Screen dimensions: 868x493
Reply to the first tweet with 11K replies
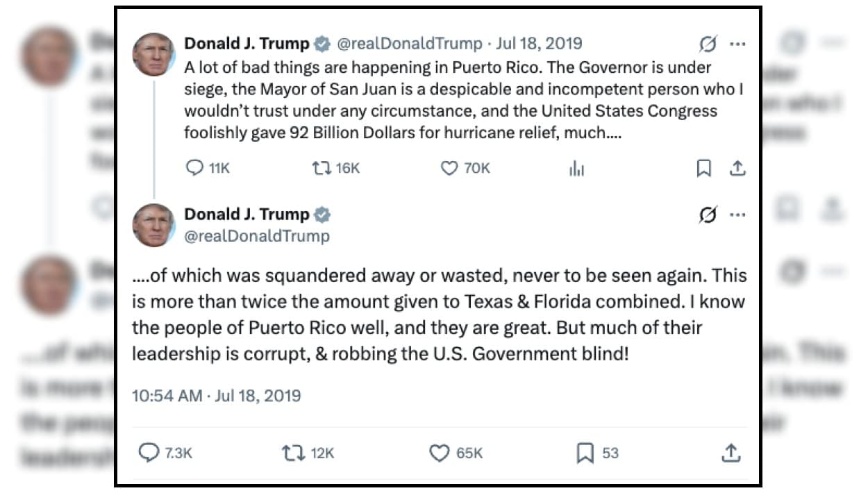coord(194,168)
